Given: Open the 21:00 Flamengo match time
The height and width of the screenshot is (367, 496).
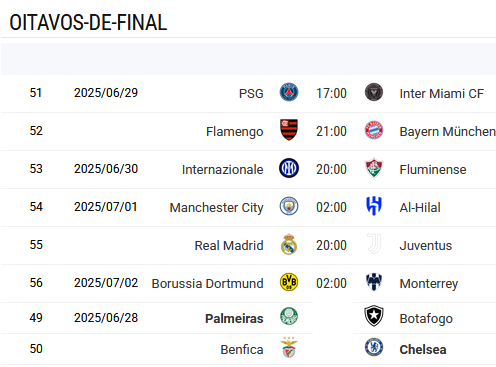Looking at the screenshot, I should 331,131.
